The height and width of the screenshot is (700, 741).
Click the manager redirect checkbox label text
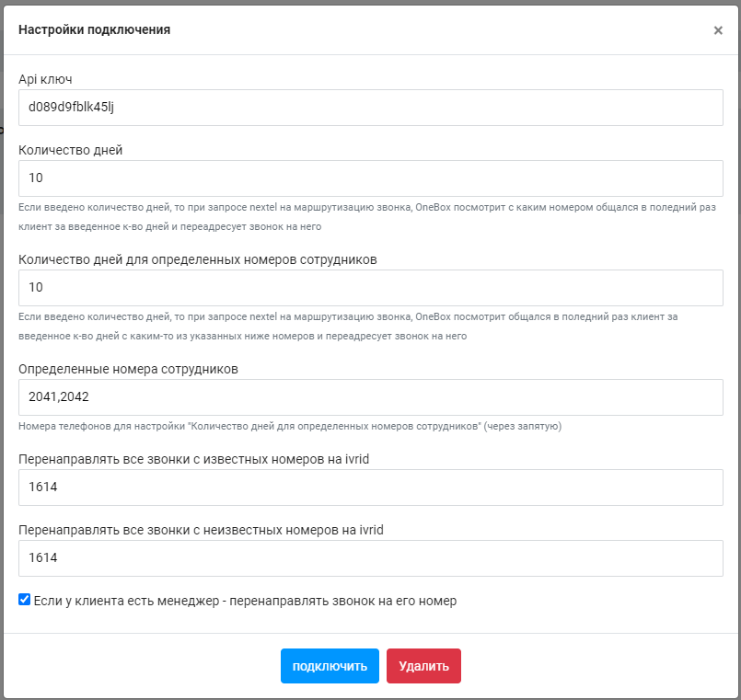245,602
